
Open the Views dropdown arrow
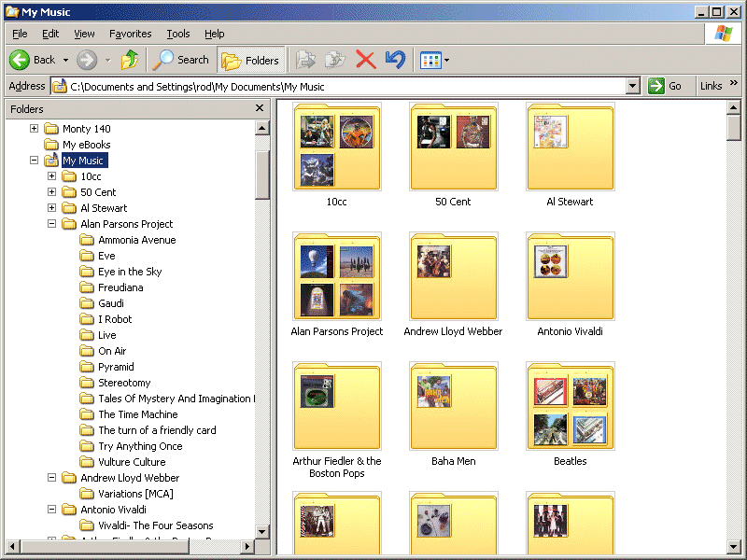click(444, 60)
